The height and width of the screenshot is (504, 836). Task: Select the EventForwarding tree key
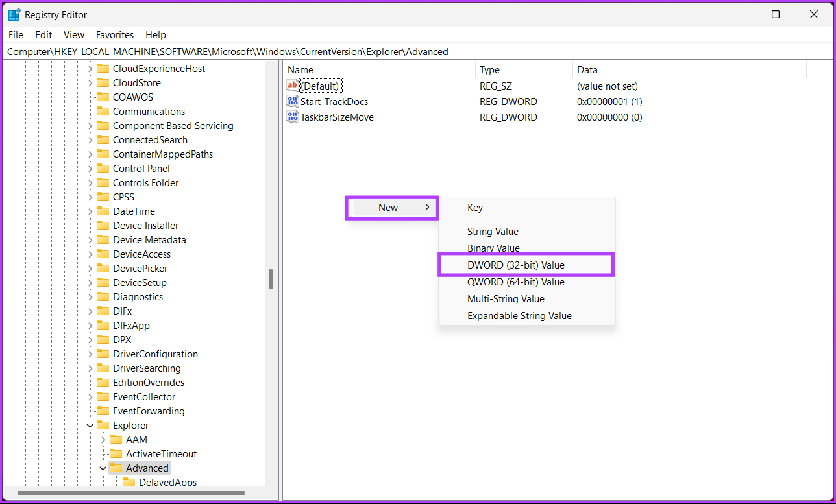click(x=149, y=411)
